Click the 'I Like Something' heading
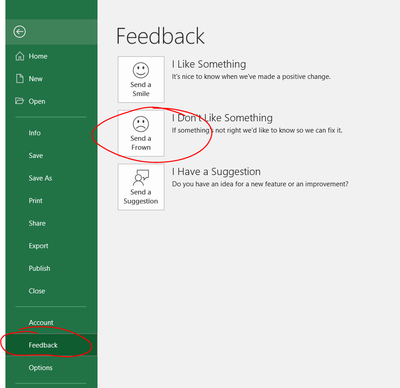This screenshot has width=400, height=388. click(x=209, y=64)
